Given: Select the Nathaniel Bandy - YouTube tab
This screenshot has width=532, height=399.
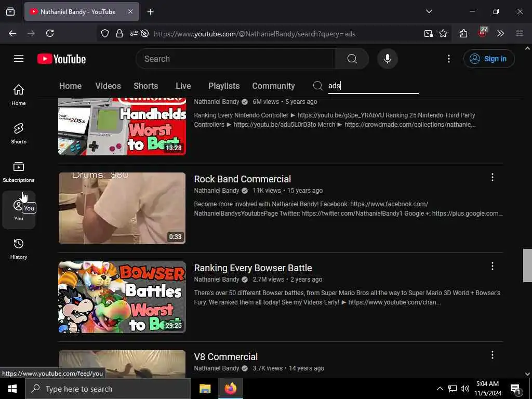Looking at the screenshot, I should [x=82, y=11].
